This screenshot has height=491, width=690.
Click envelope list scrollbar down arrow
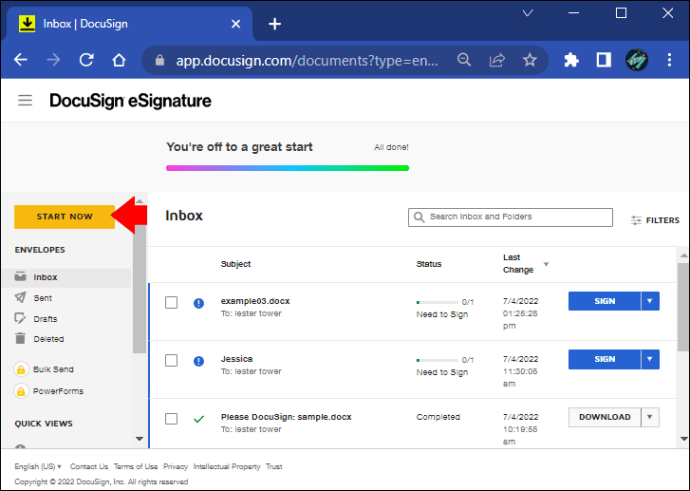coord(683,439)
